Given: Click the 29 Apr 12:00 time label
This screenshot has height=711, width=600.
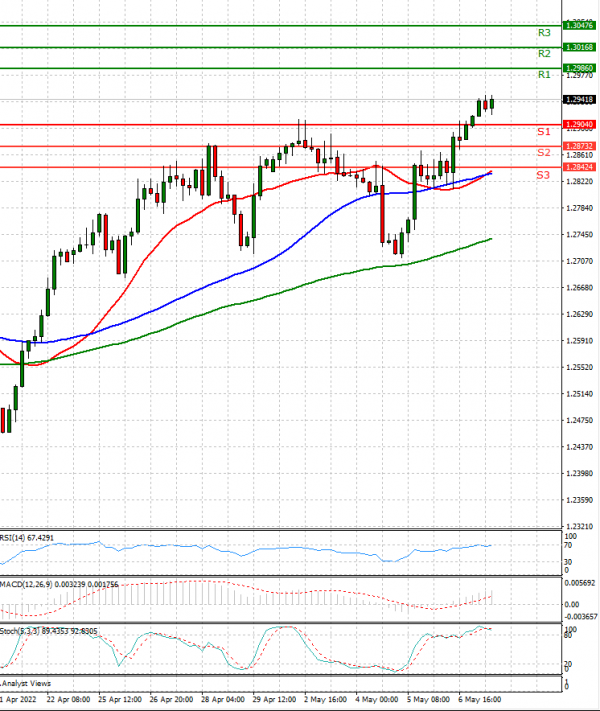Looking at the screenshot, I should coord(274,700).
